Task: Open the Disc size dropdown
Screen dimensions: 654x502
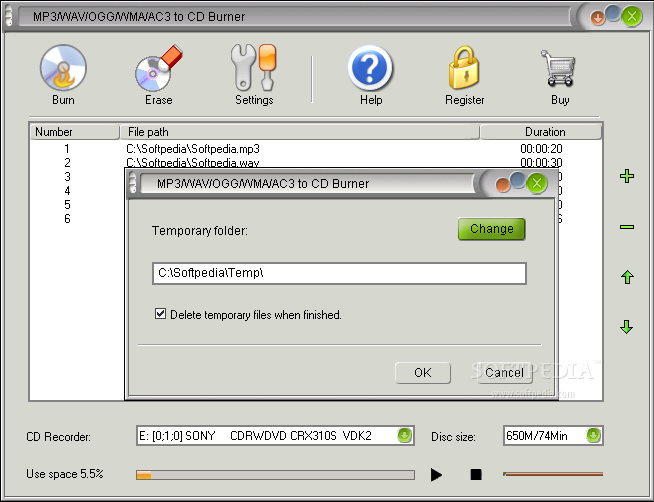Action: (x=593, y=436)
